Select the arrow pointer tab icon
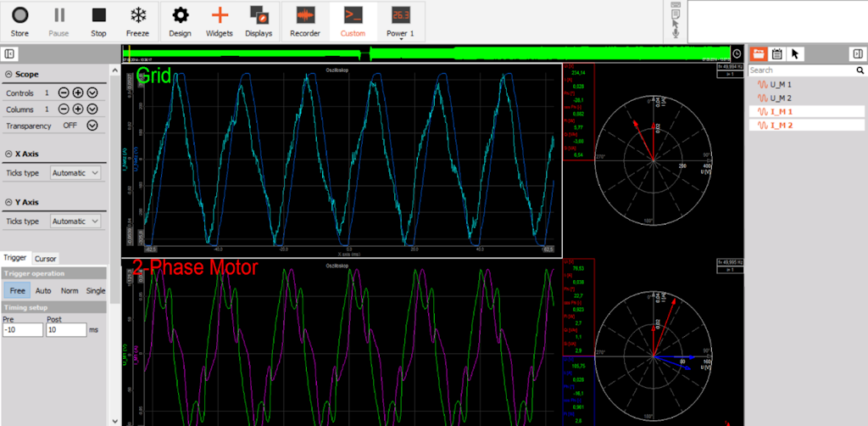This screenshot has width=868, height=426. coord(795,53)
